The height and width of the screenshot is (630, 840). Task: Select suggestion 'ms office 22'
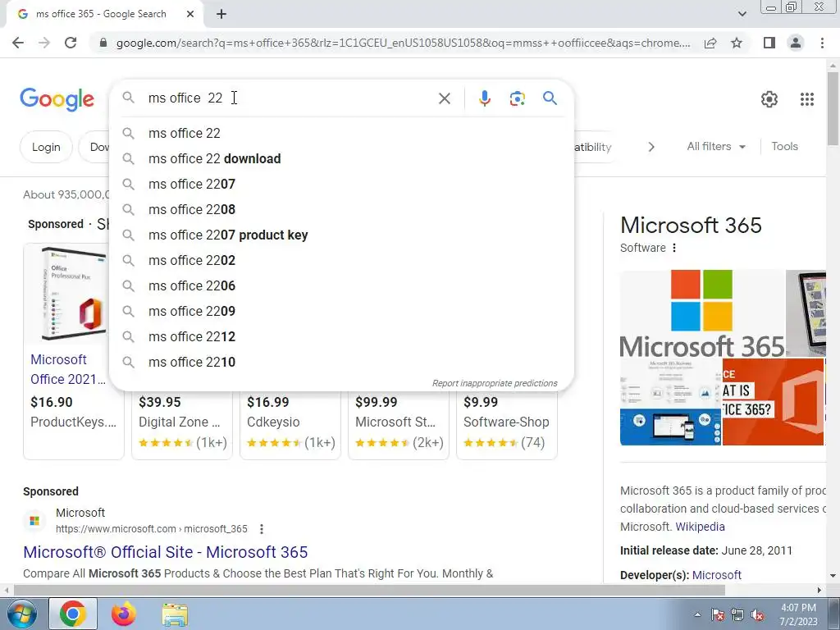(341, 134)
